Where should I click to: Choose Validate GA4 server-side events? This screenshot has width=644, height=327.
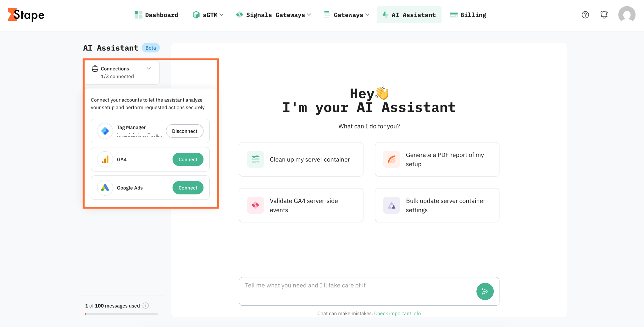pos(301,205)
